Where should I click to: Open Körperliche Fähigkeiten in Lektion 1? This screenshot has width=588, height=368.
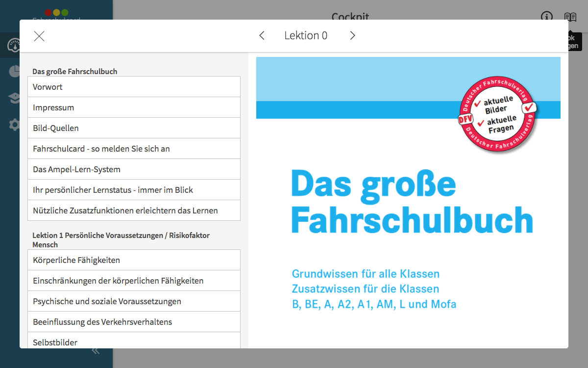coord(134,260)
